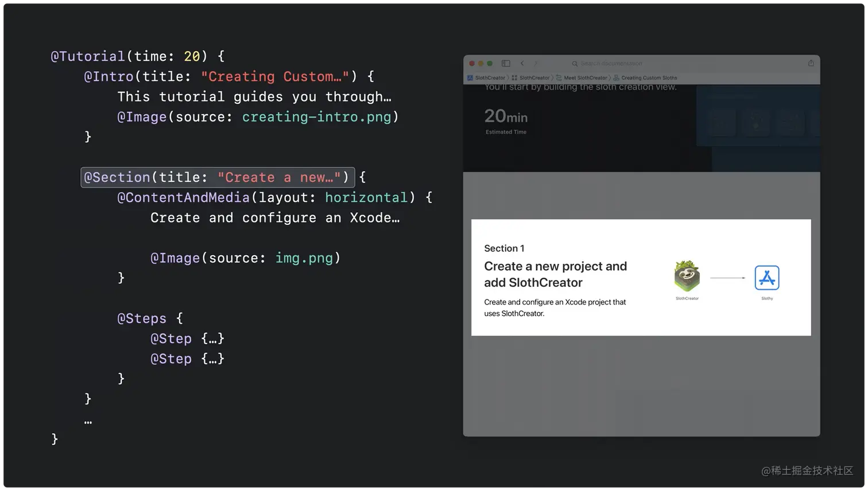Open SlothCreator project breadcrumb with blue app icon

(x=486, y=77)
